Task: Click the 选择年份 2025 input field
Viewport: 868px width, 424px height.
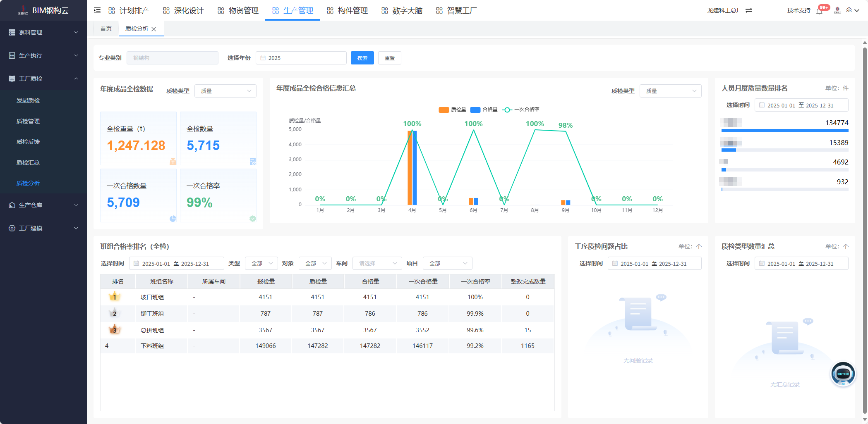Action: coord(301,58)
